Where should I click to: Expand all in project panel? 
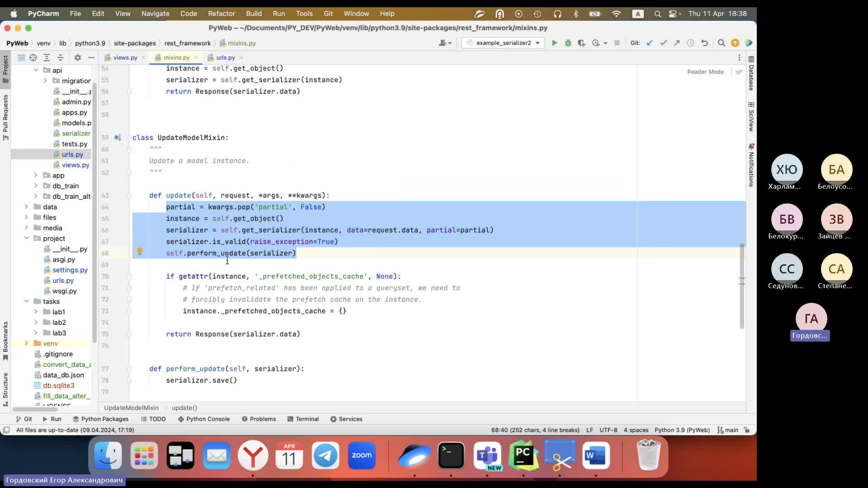coord(47,57)
